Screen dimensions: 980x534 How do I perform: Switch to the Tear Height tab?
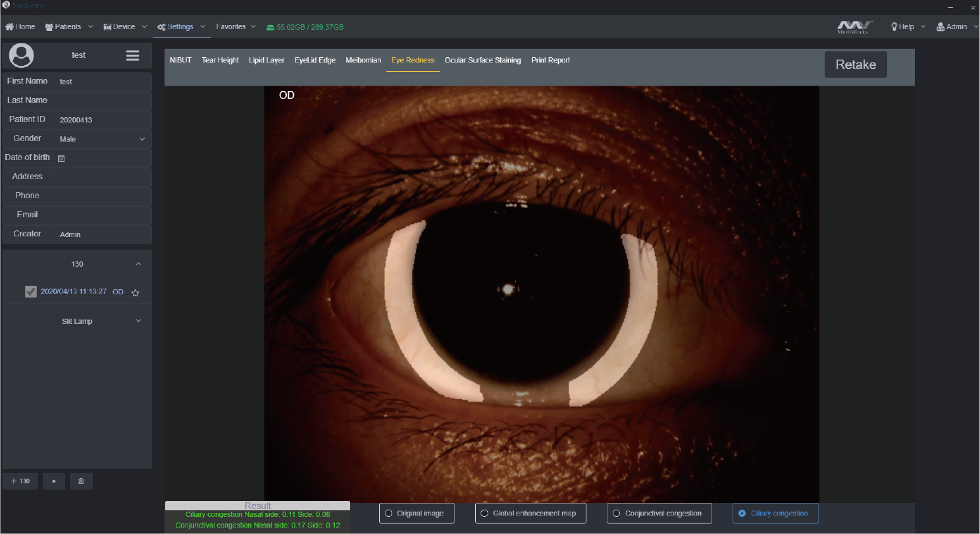[220, 60]
